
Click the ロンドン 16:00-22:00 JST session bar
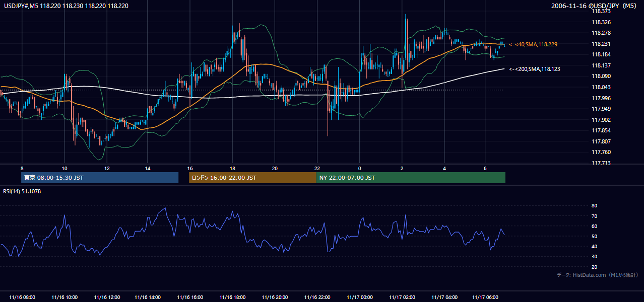(252, 178)
